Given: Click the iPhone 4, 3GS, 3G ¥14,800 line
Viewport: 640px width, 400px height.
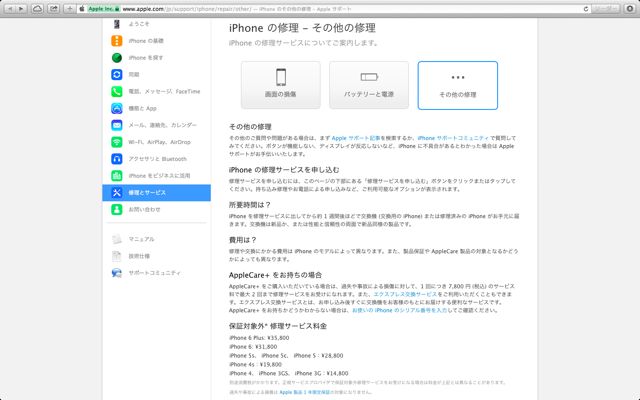Looking at the screenshot, I should click(x=289, y=373).
